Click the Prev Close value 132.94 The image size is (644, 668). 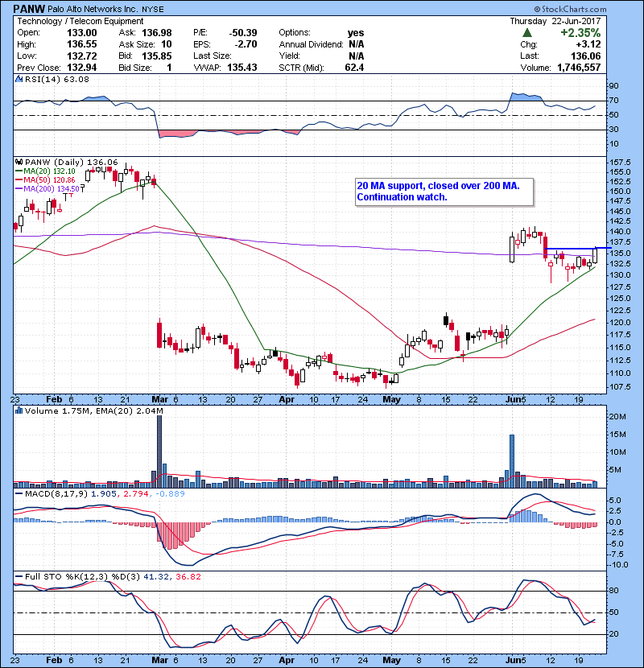coord(82,68)
